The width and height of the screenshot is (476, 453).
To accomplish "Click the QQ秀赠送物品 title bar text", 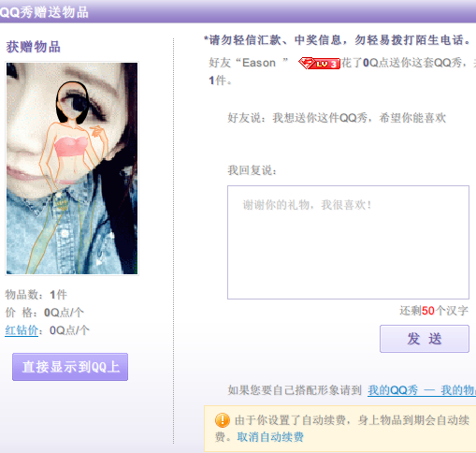I will (x=44, y=12).
